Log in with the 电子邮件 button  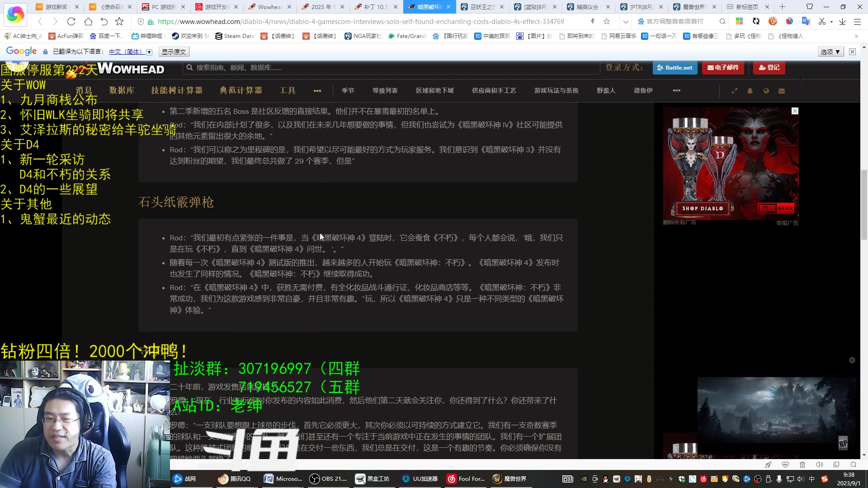(723, 68)
